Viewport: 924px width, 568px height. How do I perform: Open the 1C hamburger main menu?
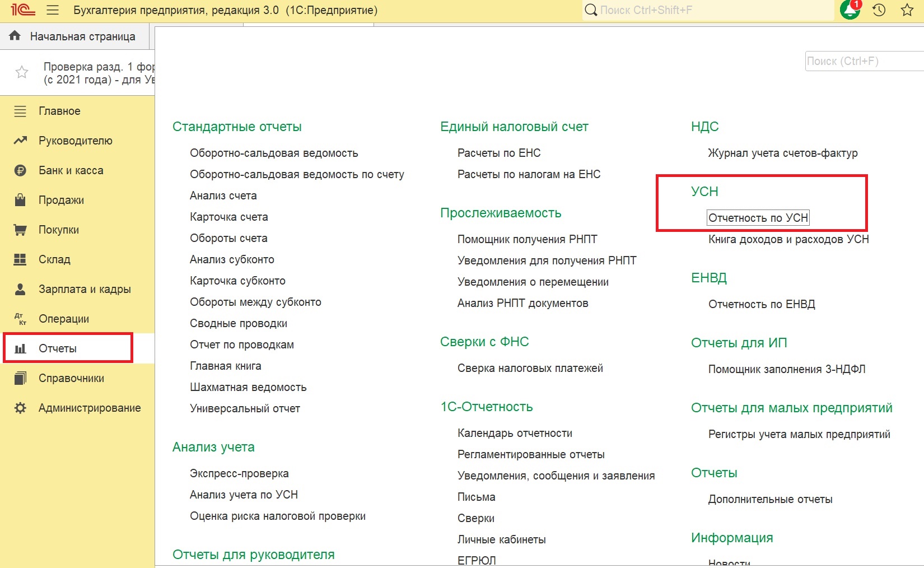coord(53,10)
